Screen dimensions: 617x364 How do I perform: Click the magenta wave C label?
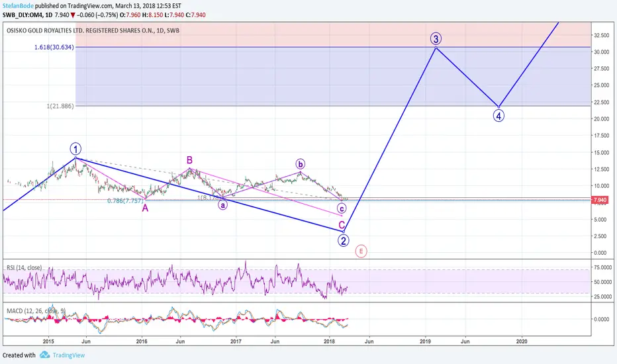point(342,225)
